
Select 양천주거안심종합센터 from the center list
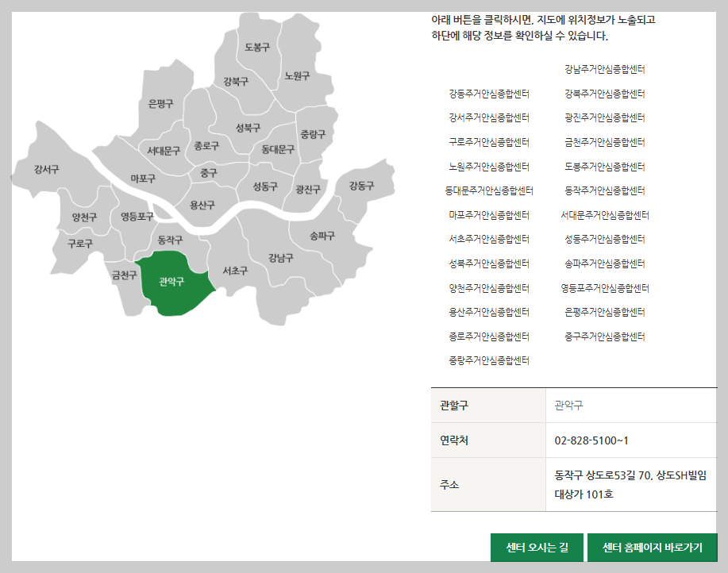(489, 287)
